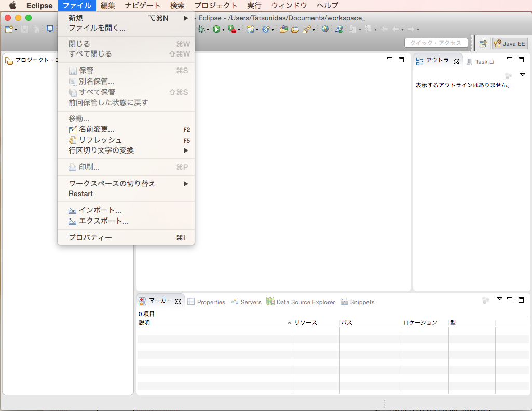The width and height of the screenshot is (532, 411).
Task: Click the blue monitor console toolbar icon
Action: point(50,29)
